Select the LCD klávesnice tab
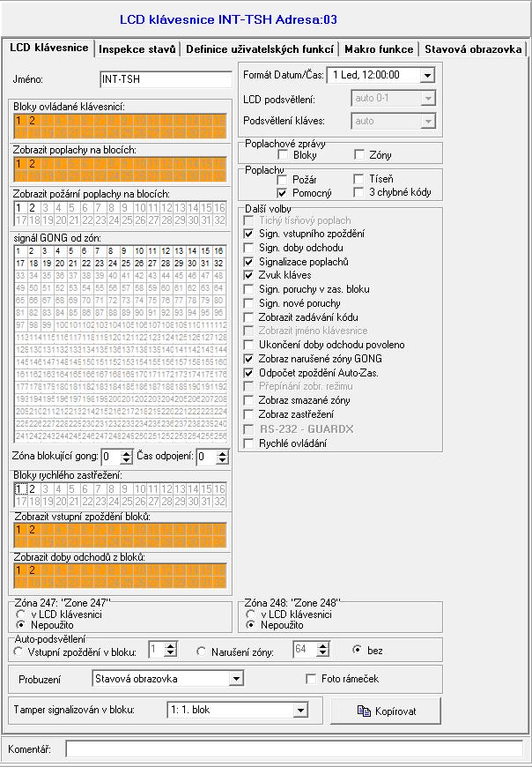This screenshot has width=532, height=767. (x=48, y=48)
